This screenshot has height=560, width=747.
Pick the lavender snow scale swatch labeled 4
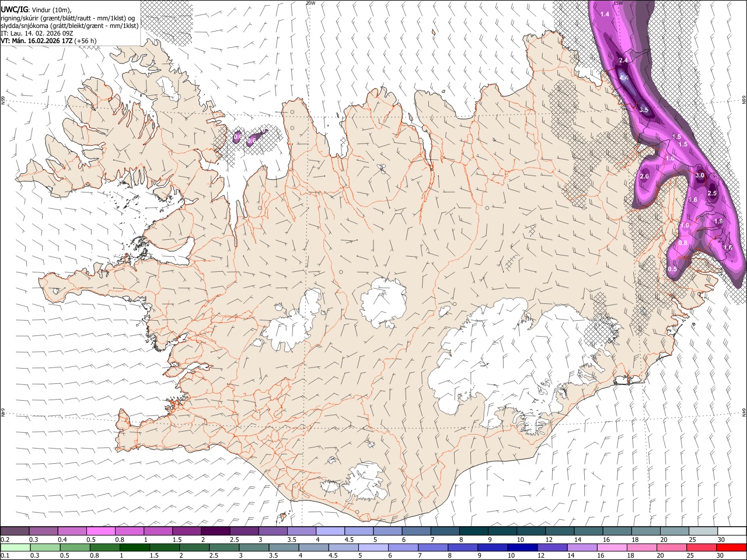coord(330,531)
